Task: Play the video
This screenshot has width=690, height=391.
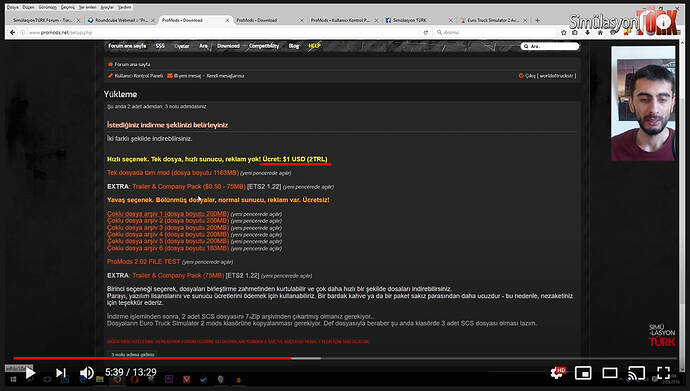Action: point(30,373)
